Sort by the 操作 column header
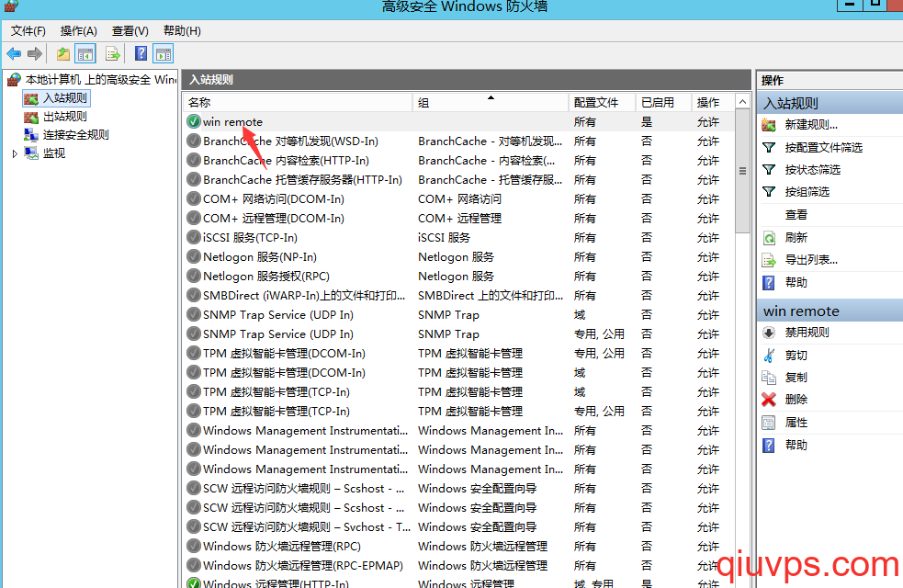 pyautogui.click(x=714, y=102)
